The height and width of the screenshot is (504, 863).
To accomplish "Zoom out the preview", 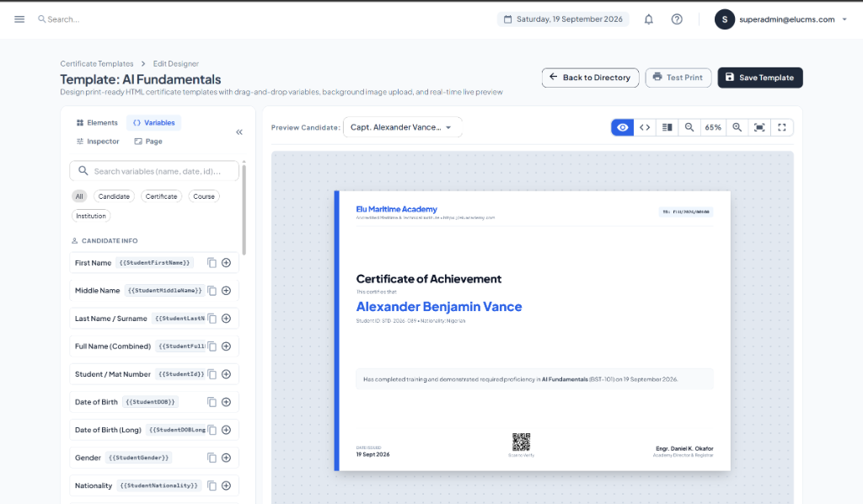I will click(689, 127).
